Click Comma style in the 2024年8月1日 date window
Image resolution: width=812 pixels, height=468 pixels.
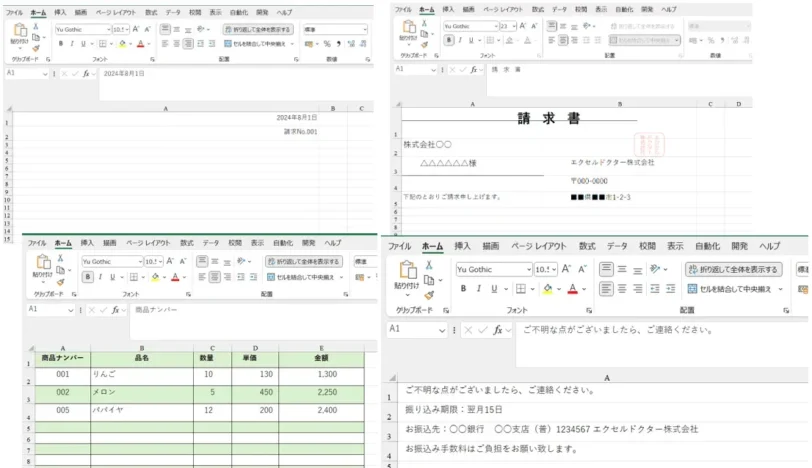[339, 44]
